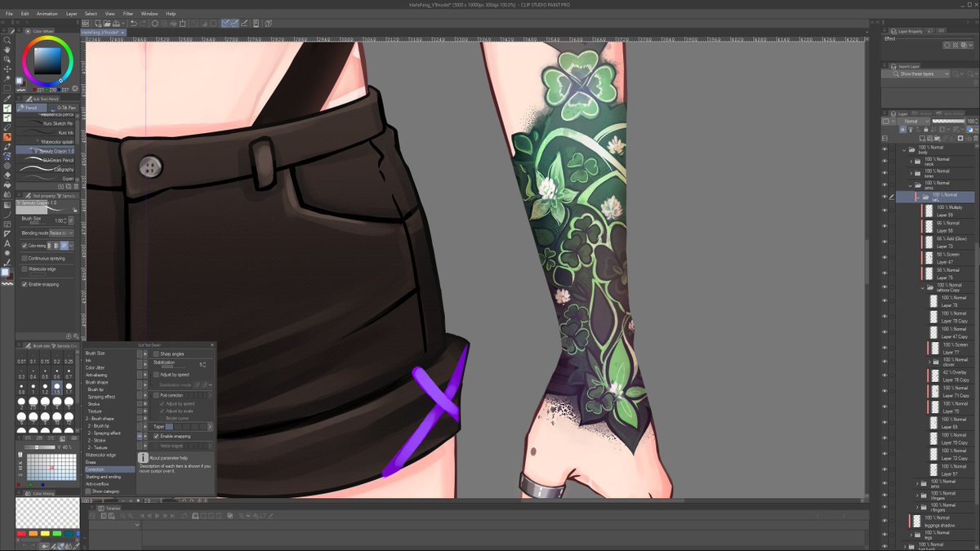Toggle the Color mixing checkbox
Image resolution: width=980 pixels, height=551 pixels.
(25, 245)
